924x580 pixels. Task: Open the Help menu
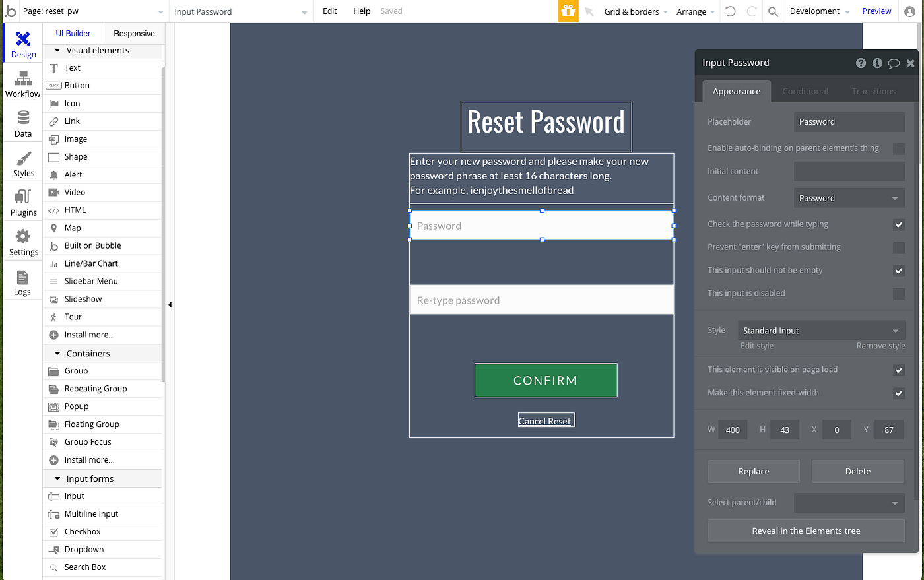362,11
